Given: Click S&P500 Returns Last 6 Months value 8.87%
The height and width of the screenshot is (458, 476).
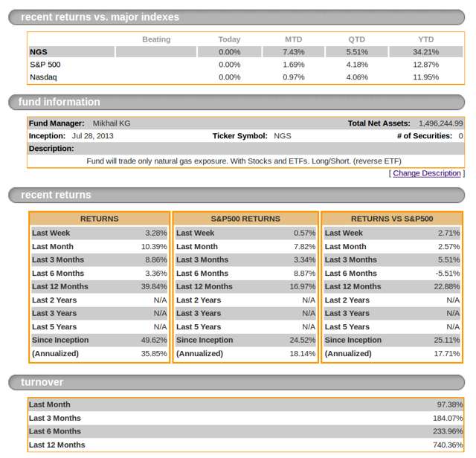Looking at the screenshot, I should (x=304, y=274).
